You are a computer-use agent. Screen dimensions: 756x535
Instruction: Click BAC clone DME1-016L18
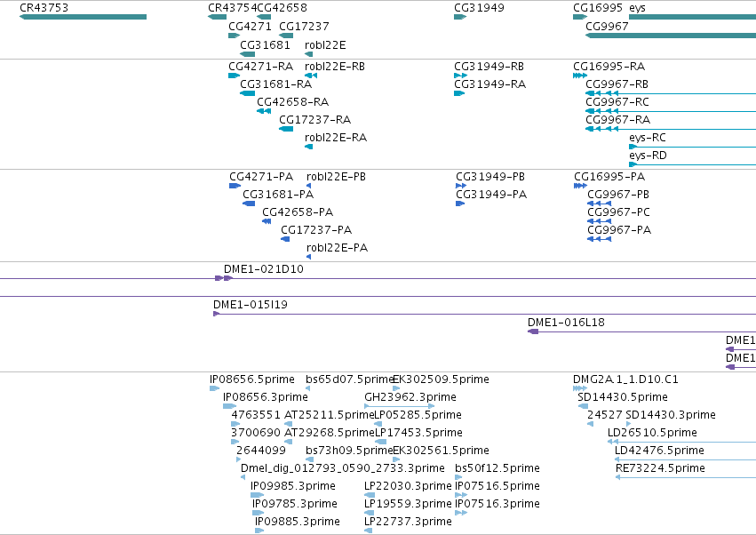point(566,323)
